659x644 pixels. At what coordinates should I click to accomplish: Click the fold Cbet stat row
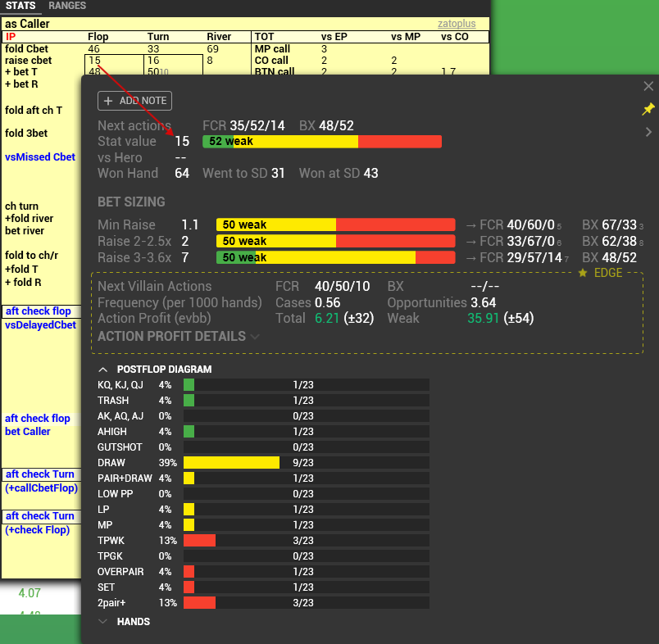[27, 48]
